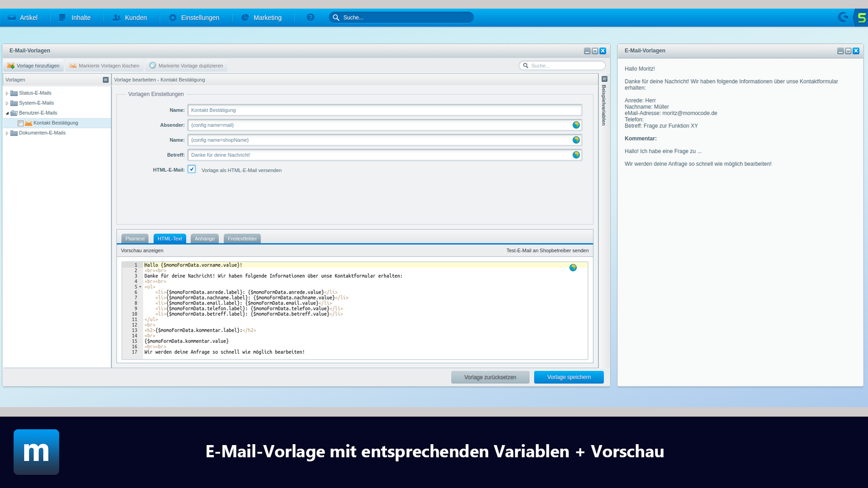This screenshot has height=488, width=868.
Task: Click the Kommentar: heading in preview
Action: tap(641, 139)
